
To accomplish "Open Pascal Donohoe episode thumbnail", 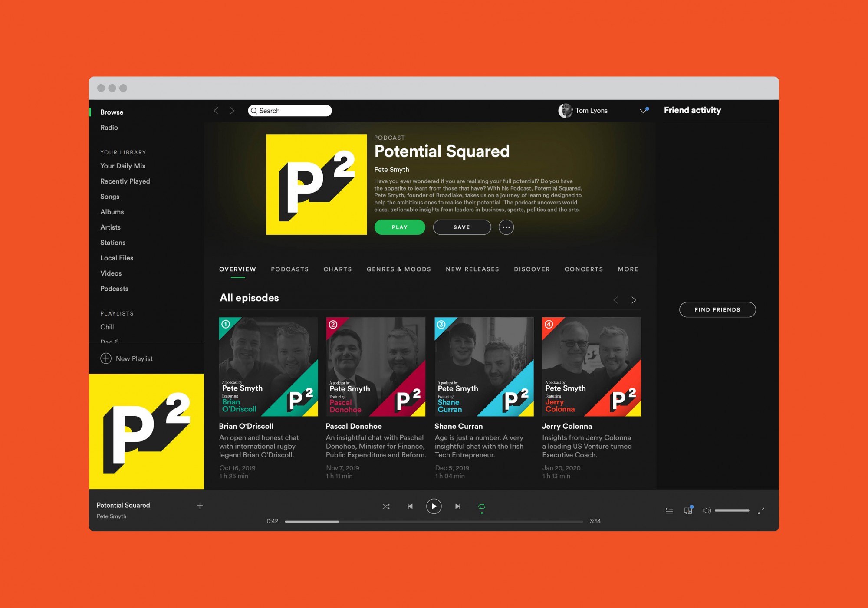I will 375,367.
